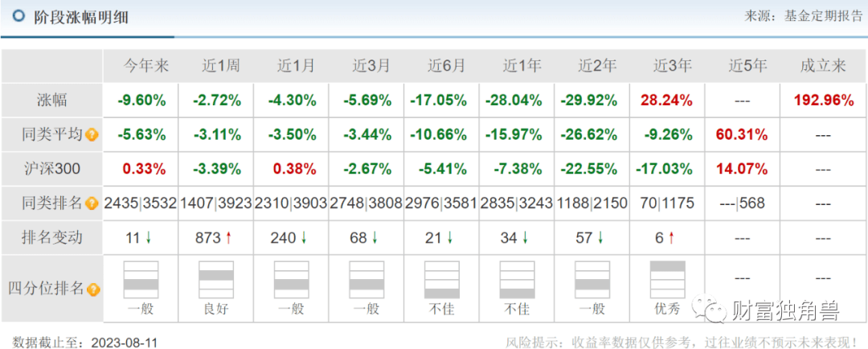The height and width of the screenshot is (349, 868).
Task: Click the red up arrow beside 873
Action: click(229, 238)
